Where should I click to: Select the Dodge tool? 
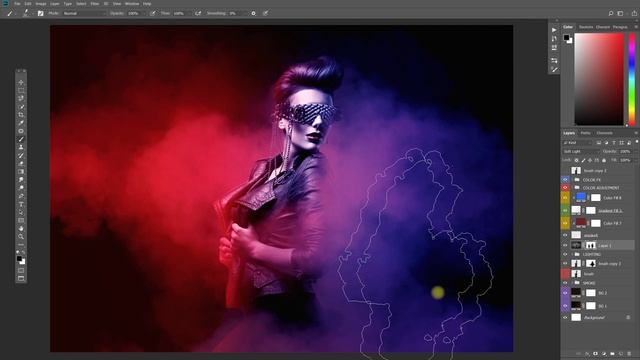tap(21, 188)
